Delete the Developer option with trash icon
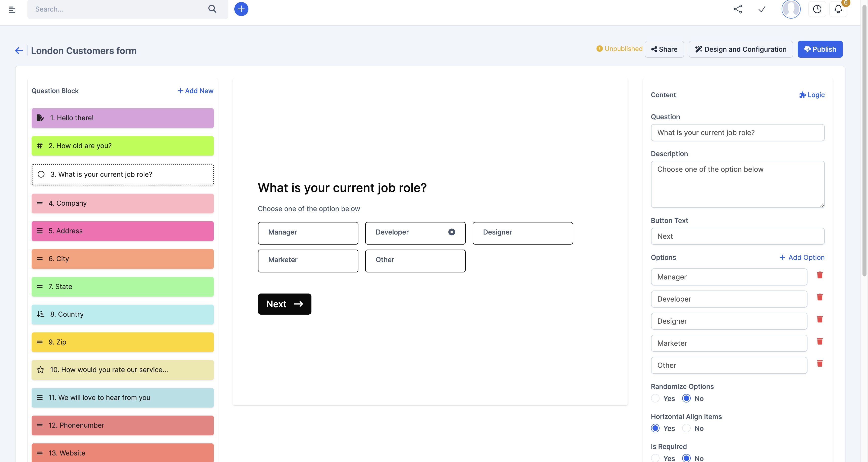Screen dimensions: 868x462 click(x=820, y=297)
